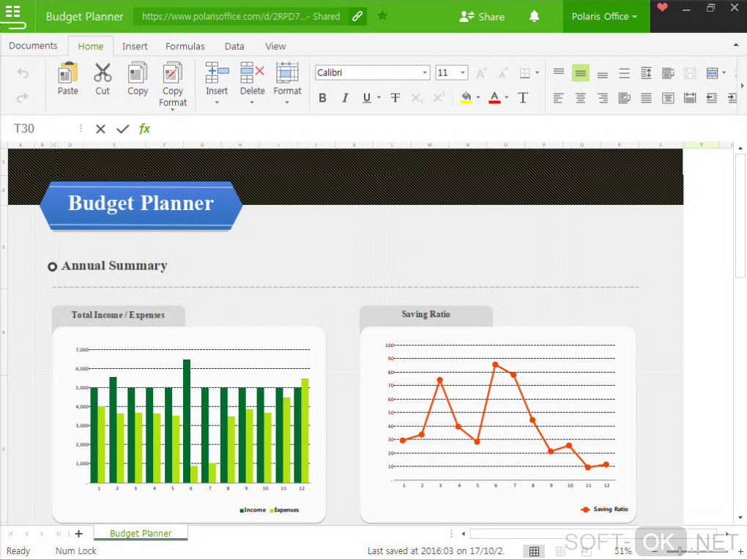Open the merge cells icon
The height and width of the screenshot is (560, 747).
pos(712,73)
